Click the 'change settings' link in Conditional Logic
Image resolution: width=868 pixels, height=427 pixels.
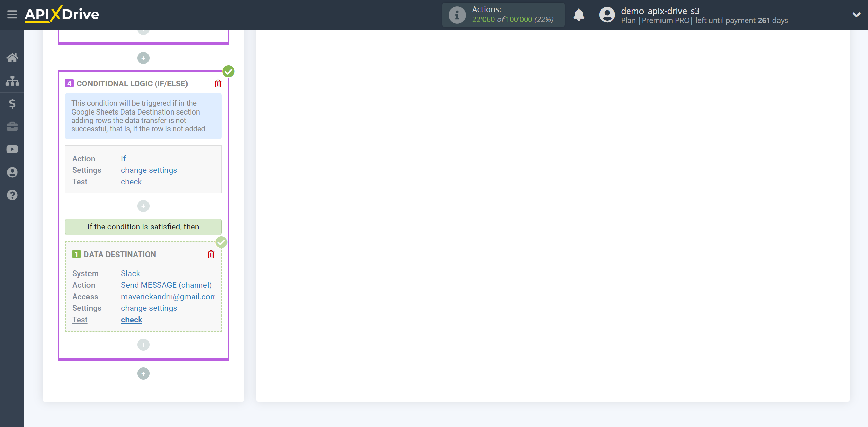coord(149,170)
